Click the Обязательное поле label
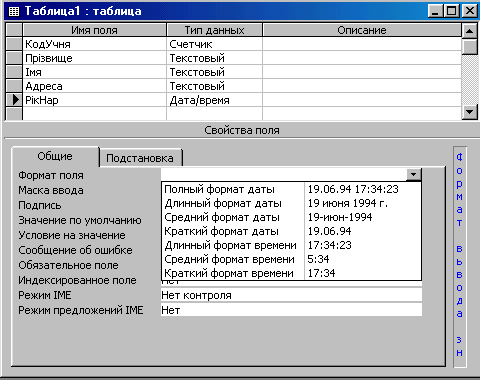This screenshot has height=380, width=480. [68, 265]
